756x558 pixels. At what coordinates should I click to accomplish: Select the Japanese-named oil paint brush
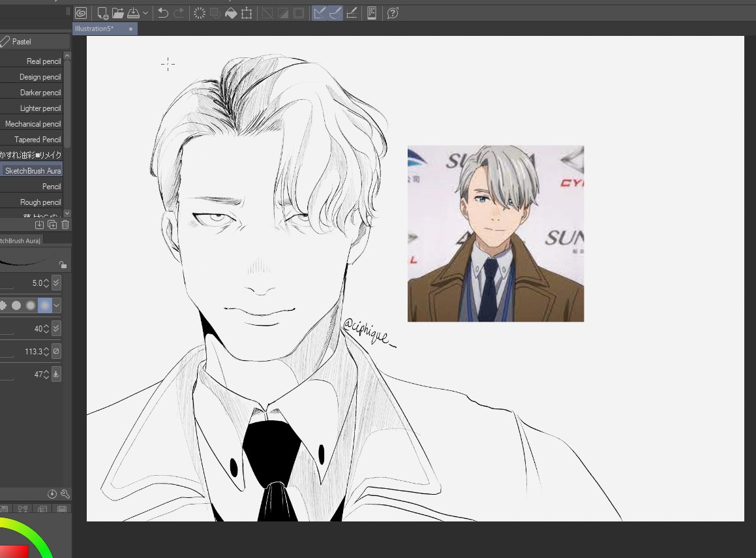coord(31,155)
